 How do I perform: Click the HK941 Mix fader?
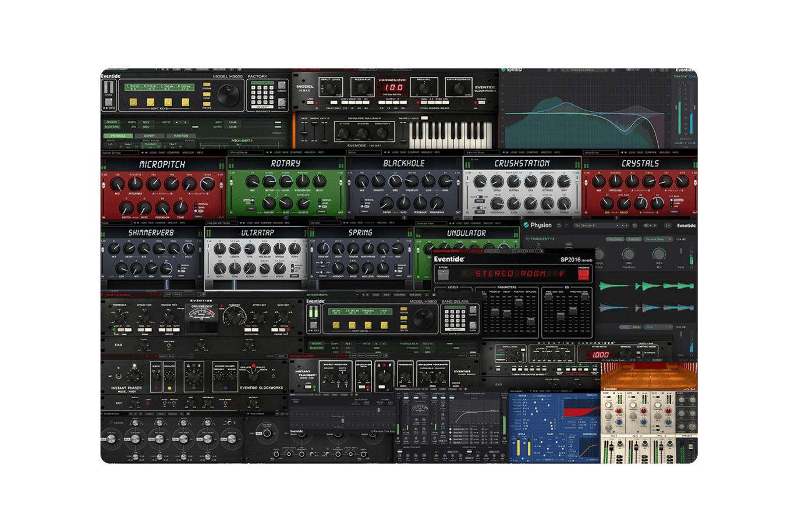point(304,132)
